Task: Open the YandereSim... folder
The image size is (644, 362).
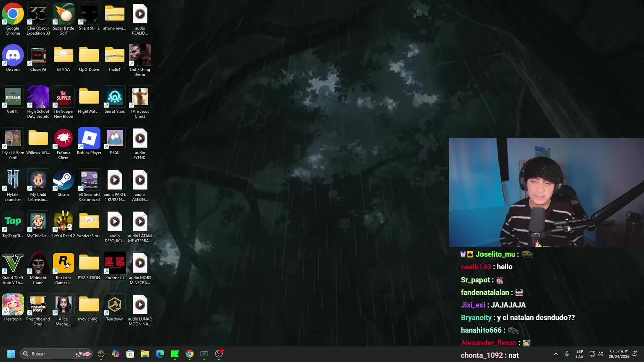Action: [x=89, y=225]
